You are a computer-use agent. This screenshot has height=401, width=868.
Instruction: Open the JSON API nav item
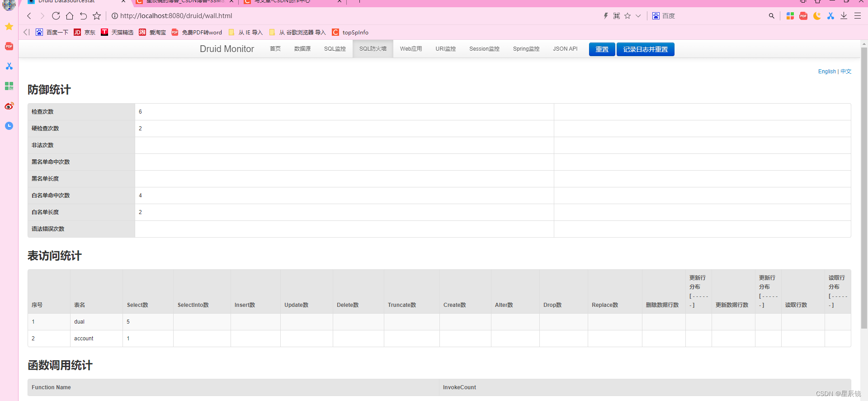point(565,49)
